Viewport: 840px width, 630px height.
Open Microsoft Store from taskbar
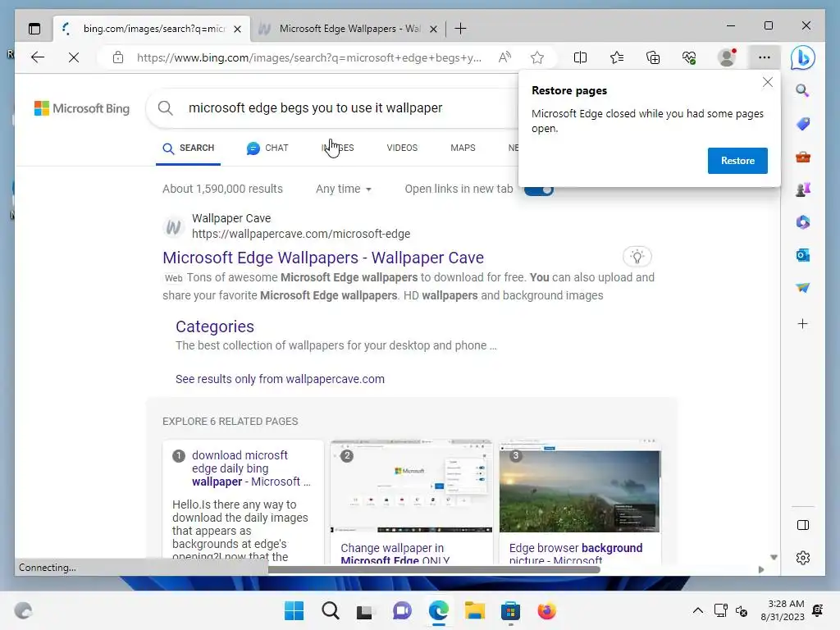[510, 610]
